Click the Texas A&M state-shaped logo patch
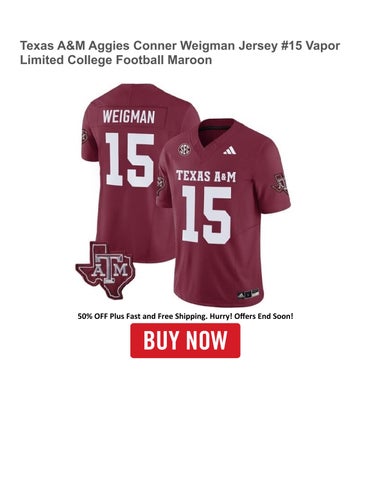 (105, 270)
